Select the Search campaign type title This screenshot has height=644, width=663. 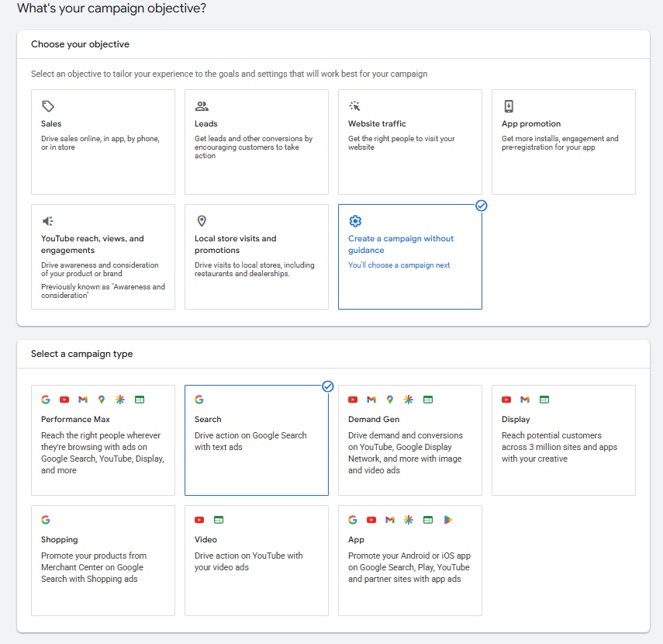208,419
